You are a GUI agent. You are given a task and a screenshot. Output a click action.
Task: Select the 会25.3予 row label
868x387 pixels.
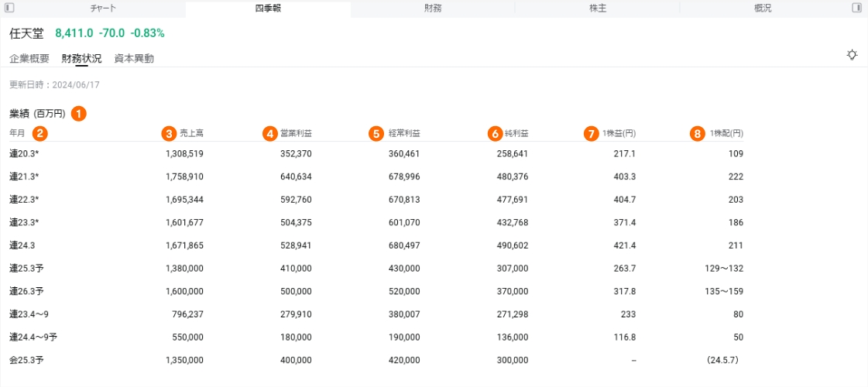pyautogui.click(x=26, y=360)
